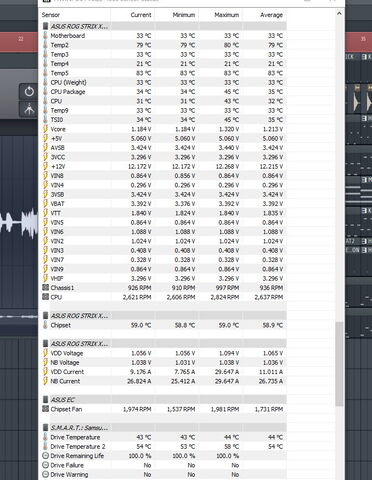This screenshot has height=480, width=372.
Task: Select the 3VSB voltage row
Action: [x=164, y=194]
